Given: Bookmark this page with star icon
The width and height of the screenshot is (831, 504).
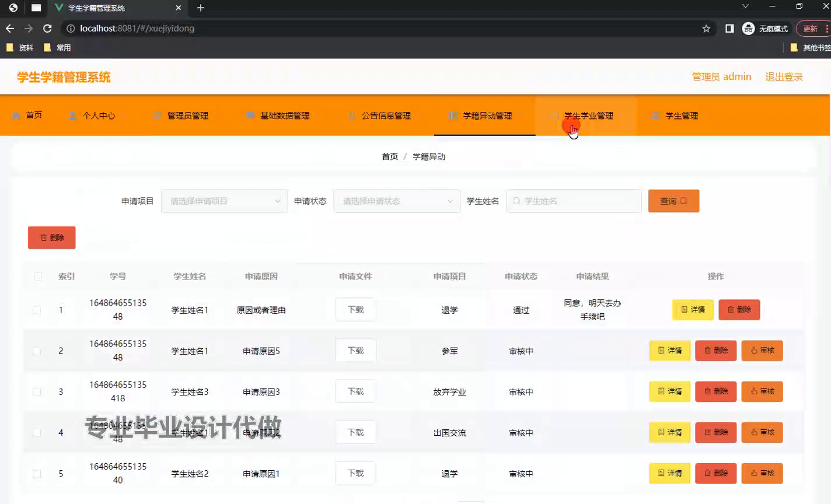Looking at the screenshot, I should 706,28.
